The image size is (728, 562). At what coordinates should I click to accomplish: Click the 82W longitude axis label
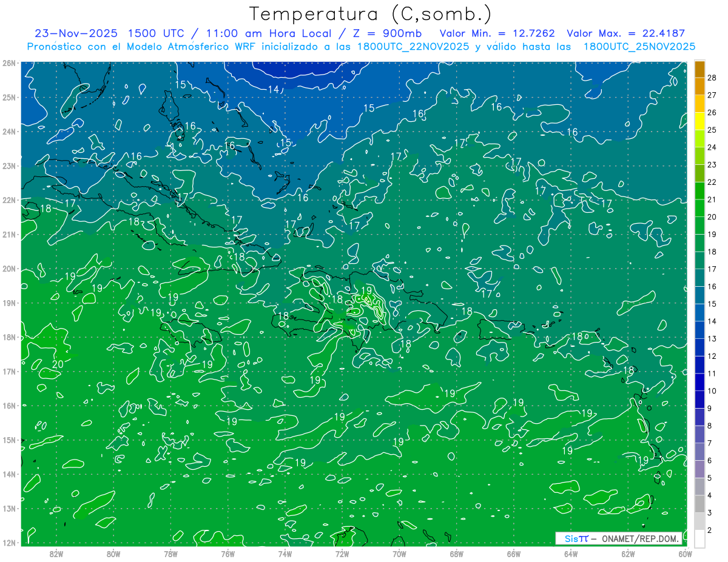tap(56, 554)
